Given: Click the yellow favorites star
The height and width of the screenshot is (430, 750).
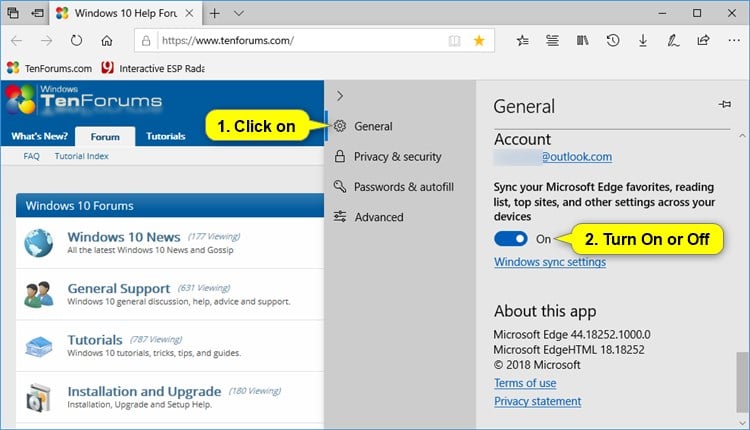Looking at the screenshot, I should [479, 41].
